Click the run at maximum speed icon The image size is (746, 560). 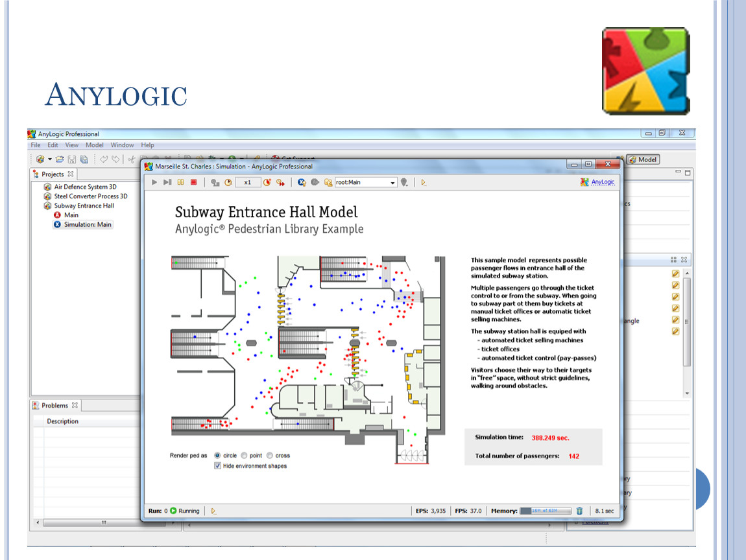(x=281, y=182)
